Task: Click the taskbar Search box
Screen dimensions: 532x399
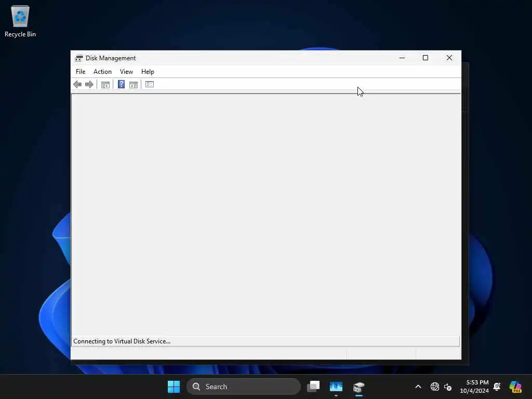Action: pos(243,387)
